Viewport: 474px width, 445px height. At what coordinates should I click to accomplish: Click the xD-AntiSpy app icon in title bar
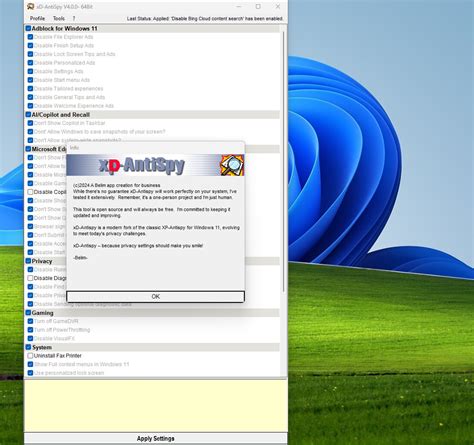30,6
